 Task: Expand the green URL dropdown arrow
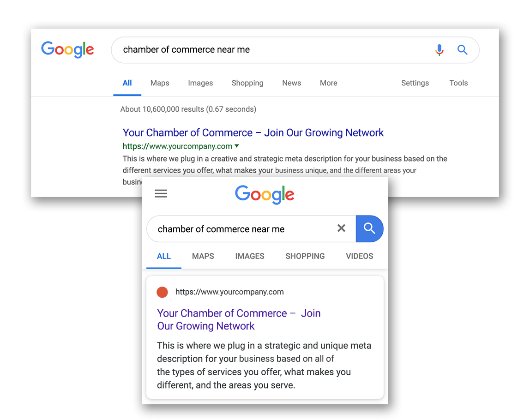click(x=237, y=146)
